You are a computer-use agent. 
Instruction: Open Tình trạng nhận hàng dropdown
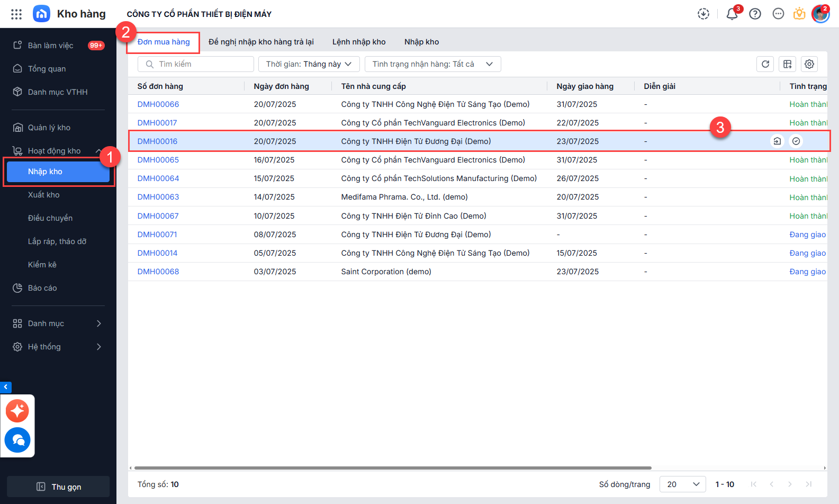pyautogui.click(x=432, y=64)
